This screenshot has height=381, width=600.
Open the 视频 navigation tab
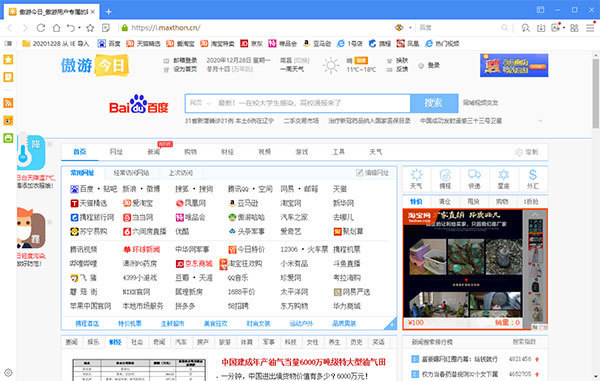[x=264, y=152]
